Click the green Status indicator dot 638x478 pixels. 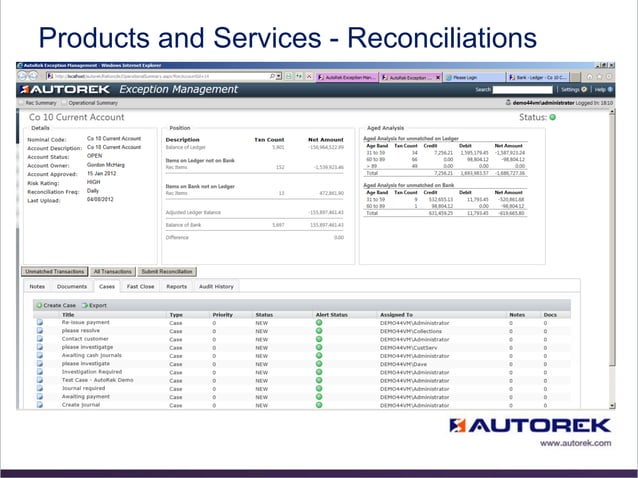pyautogui.click(x=553, y=117)
